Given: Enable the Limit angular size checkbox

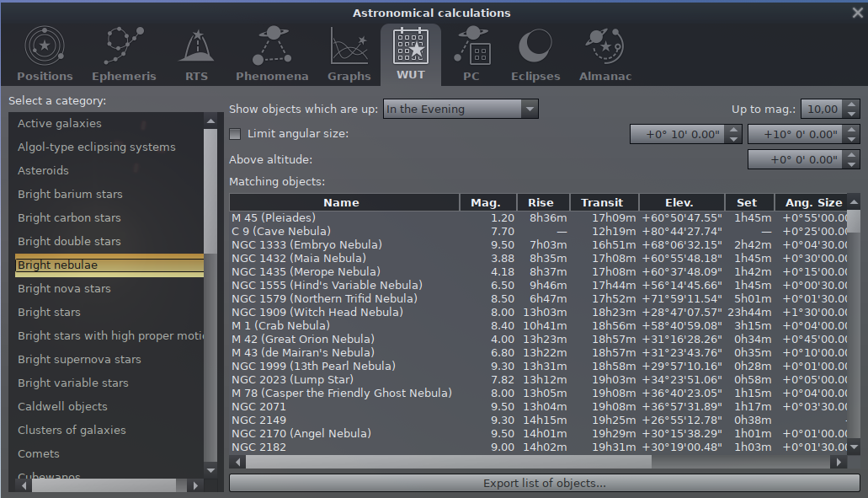Looking at the screenshot, I should tap(236, 134).
